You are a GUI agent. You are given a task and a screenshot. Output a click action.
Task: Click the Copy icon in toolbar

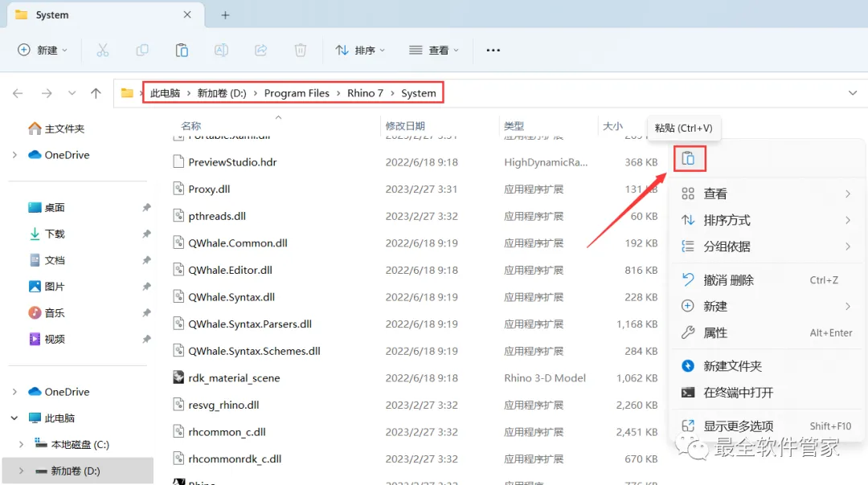(x=142, y=51)
